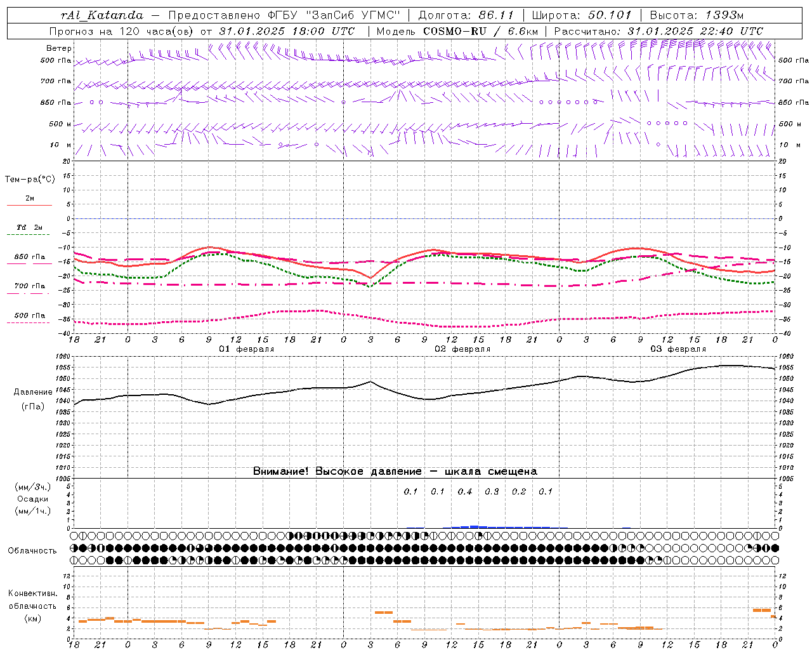Click the 03 февраля date label
The height and width of the screenshot is (650, 812).
678,349
